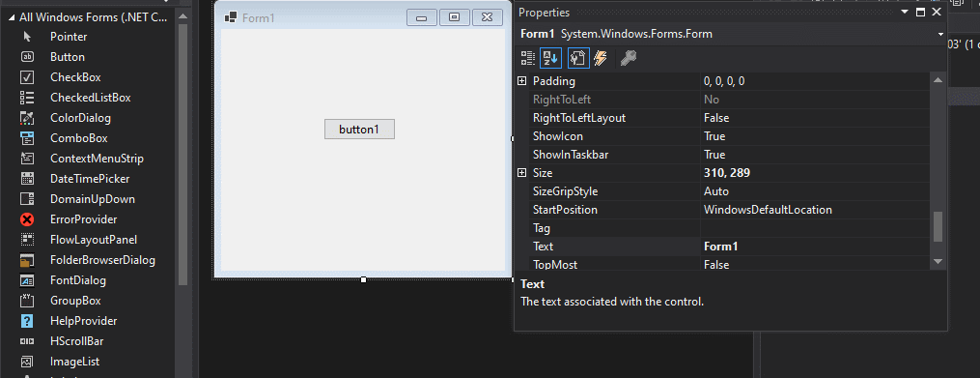Toggle RightToLeftLayout value False
This screenshot has height=378, width=980.
(716, 118)
